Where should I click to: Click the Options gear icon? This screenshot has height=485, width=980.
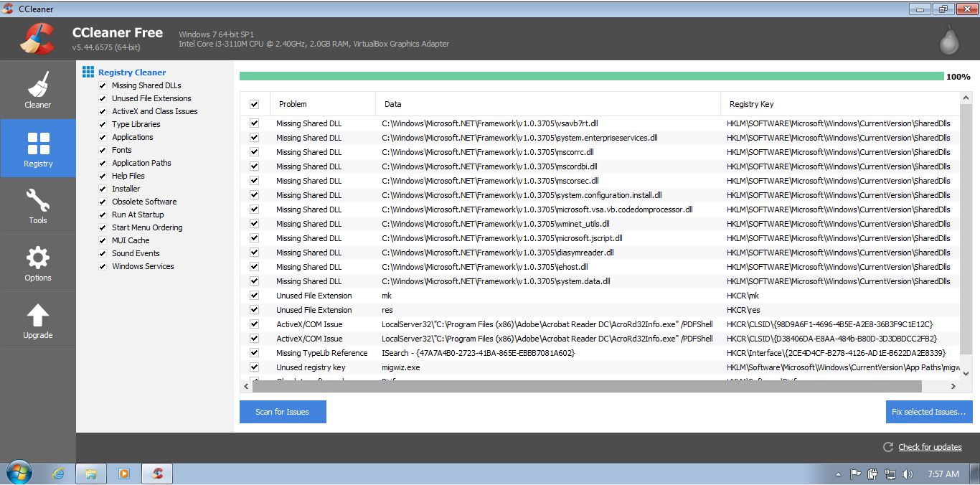37,256
